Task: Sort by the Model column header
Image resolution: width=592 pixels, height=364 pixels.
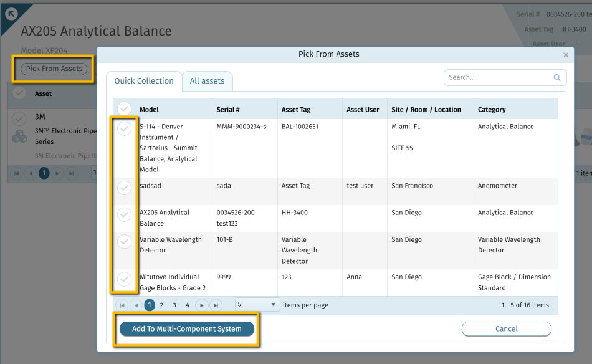Action: coord(149,110)
